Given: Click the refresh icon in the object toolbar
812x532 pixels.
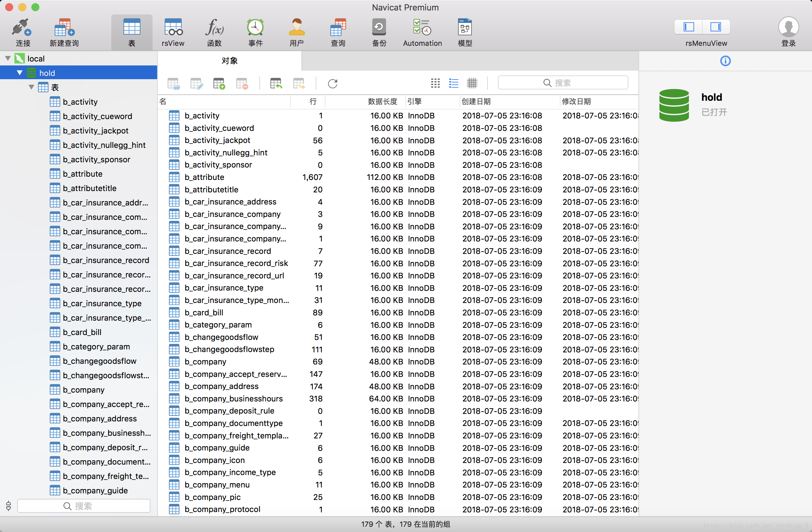Looking at the screenshot, I should [x=333, y=83].
